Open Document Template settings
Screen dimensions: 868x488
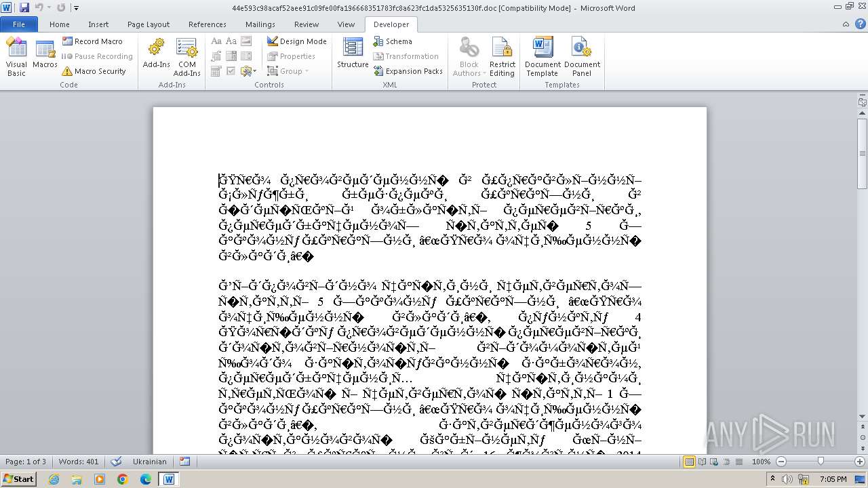coord(542,58)
